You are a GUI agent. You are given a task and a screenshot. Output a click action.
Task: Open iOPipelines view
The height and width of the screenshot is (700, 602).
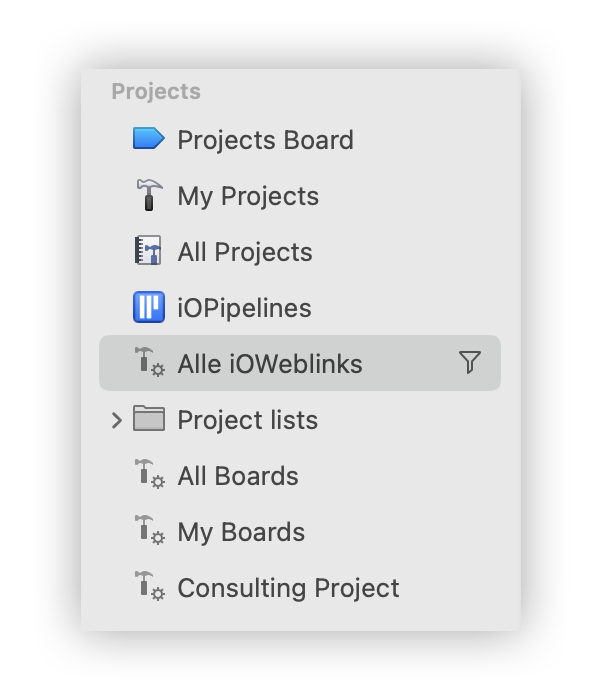point(244,308)
